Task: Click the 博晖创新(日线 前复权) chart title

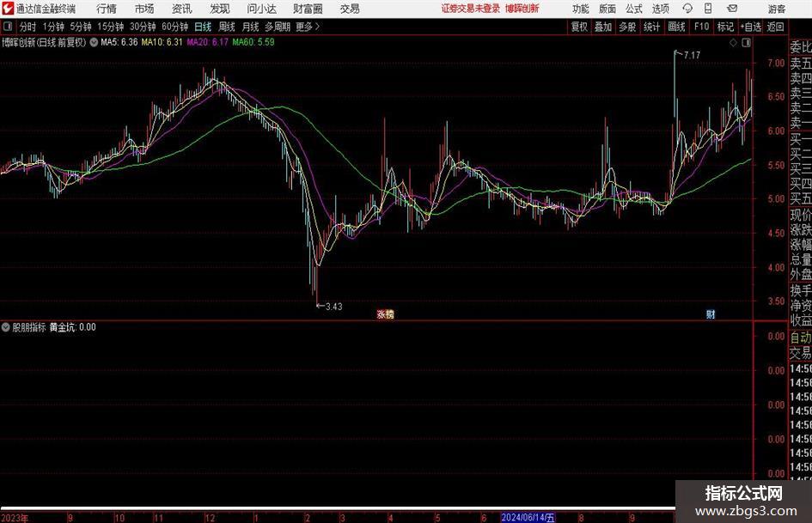Action: pos(44,42)
